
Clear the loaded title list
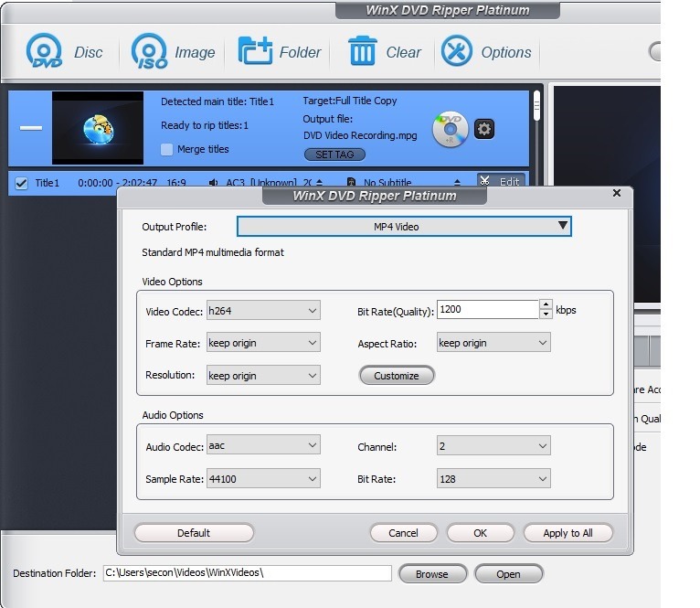coord(362,50)
